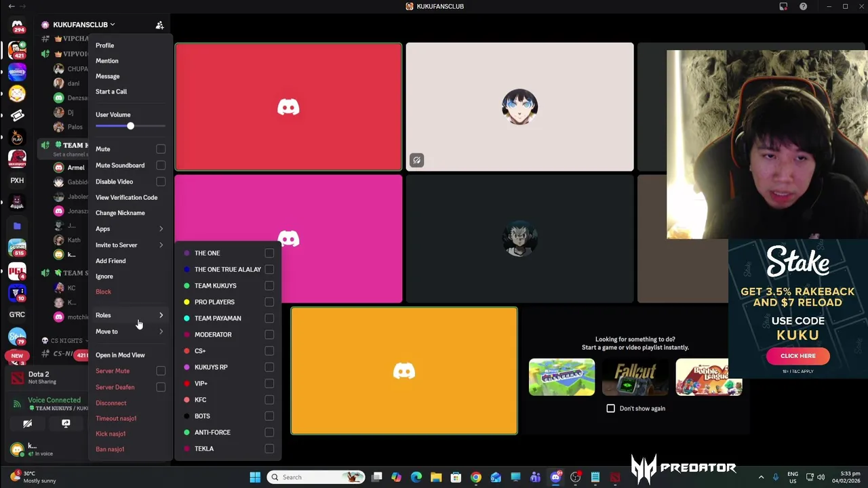Check the Mute Soundboard checkbox
The image size is (868, 488).
click(x=161, y=165)
